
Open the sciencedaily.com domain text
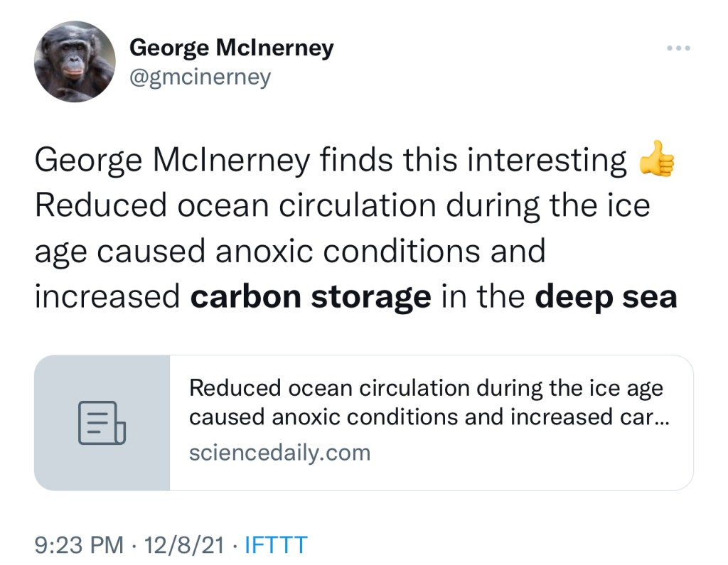(x=279, y=453)
